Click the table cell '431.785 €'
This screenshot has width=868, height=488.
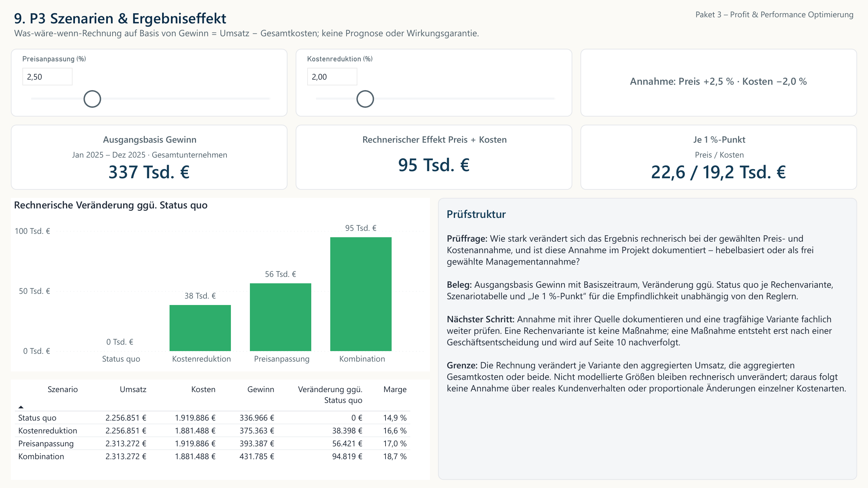(257, 456)
